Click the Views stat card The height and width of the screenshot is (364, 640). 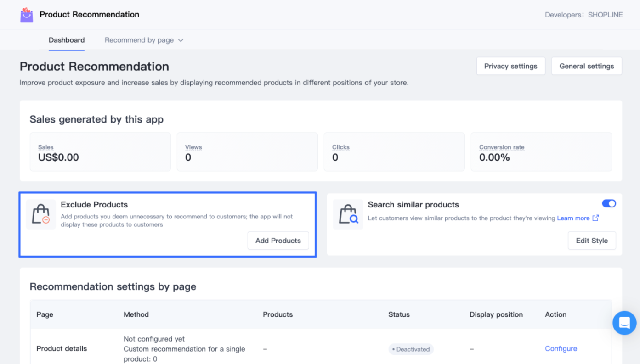[x=247, y=152]
